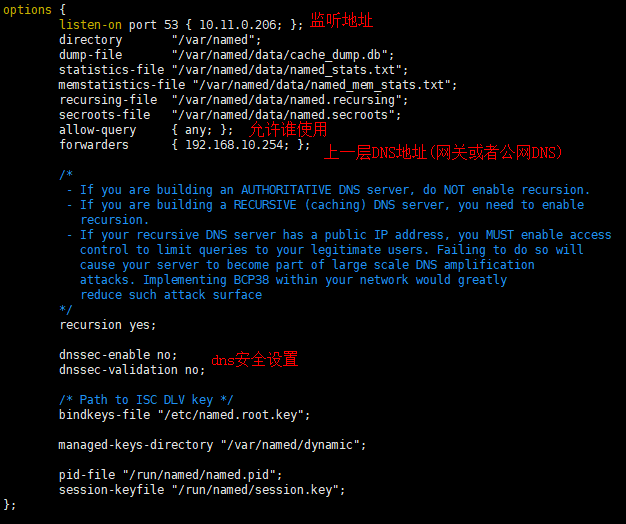Click the 'no' value of dnssec-validation

pos(192,370)
